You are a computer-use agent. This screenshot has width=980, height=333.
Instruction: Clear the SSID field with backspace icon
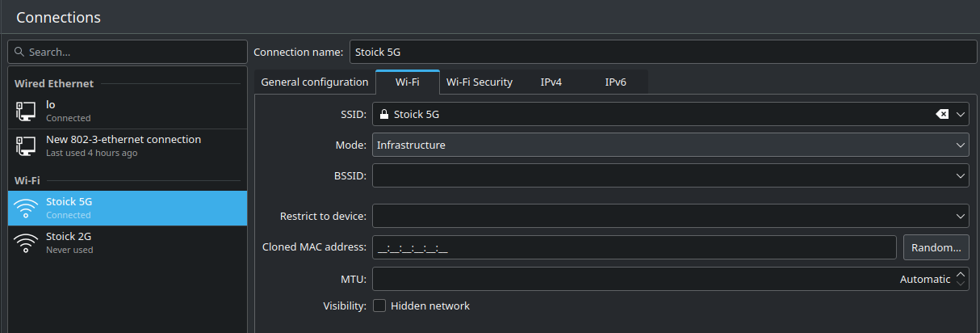point(941,115)
